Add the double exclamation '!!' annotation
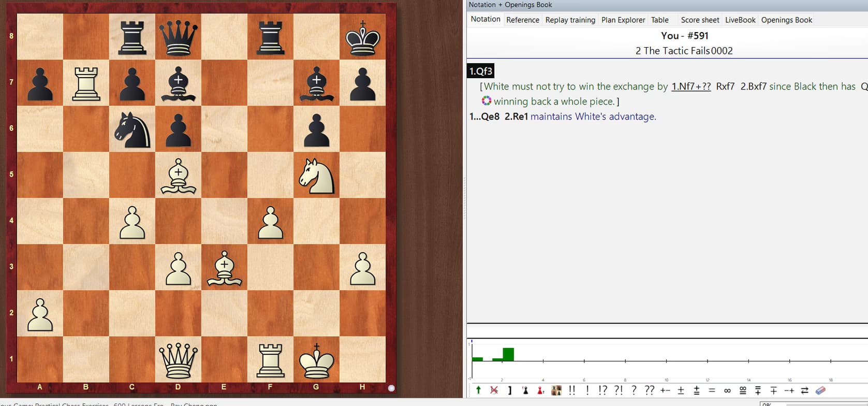The width and height of the screenshot is (868, 406). tap(572, 390)
